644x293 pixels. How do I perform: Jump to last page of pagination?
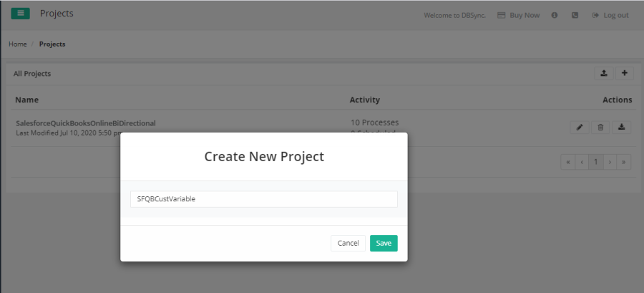[x=624, y=162]
